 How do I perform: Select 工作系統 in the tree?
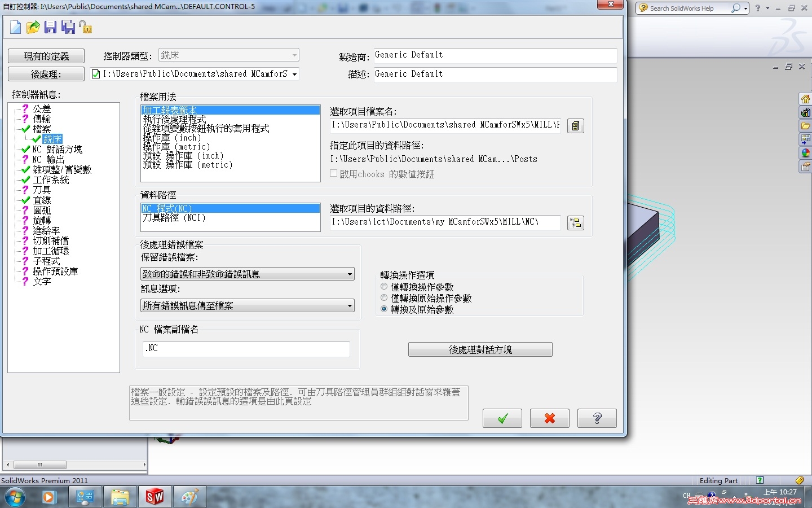point(51,179)
